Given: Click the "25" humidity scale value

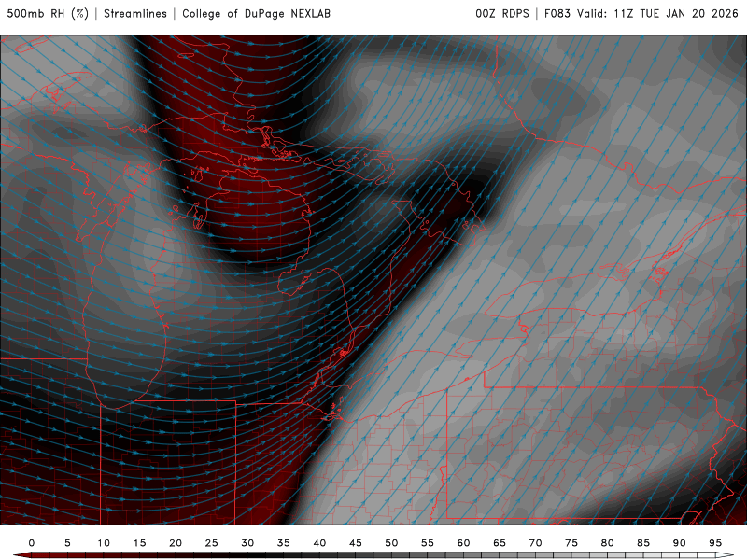Looking at the screenshot, I should [x=212, y=543].
